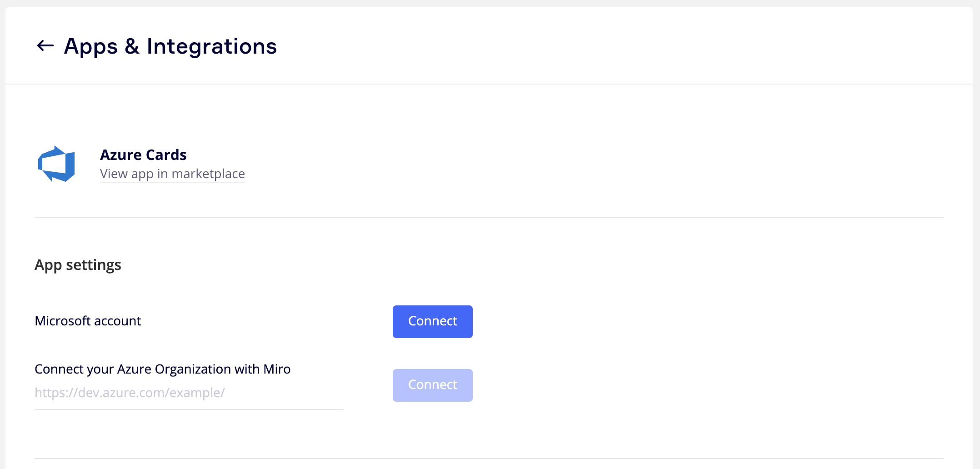
Task: Click the Apps & Integrations page title
Action: [x=170, y=46]
